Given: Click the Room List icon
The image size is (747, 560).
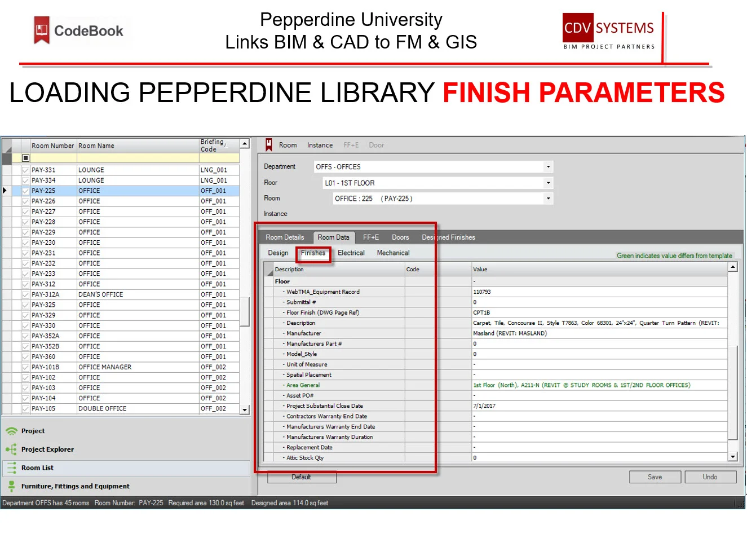Looking at the screenshot, I should (x=11, y=468).
